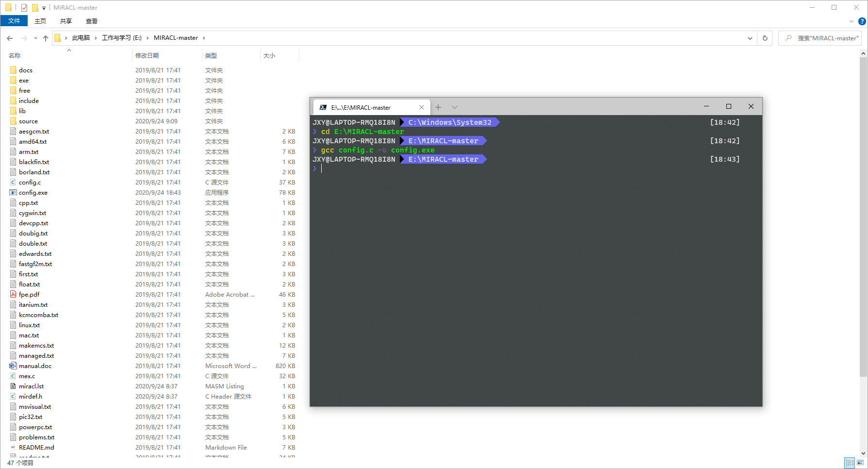
Task: Switch to the 查看 ribbon tab
Action: click(x=92, y=21)
